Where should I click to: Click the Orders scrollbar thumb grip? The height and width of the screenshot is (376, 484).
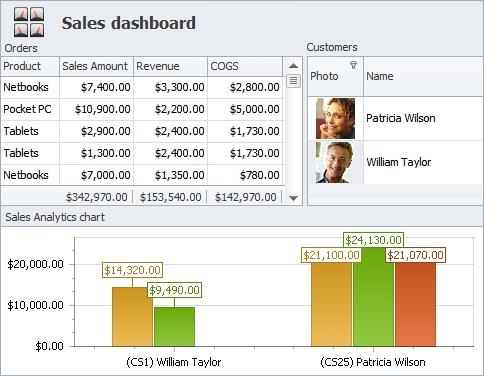click(x=293, y=81)
